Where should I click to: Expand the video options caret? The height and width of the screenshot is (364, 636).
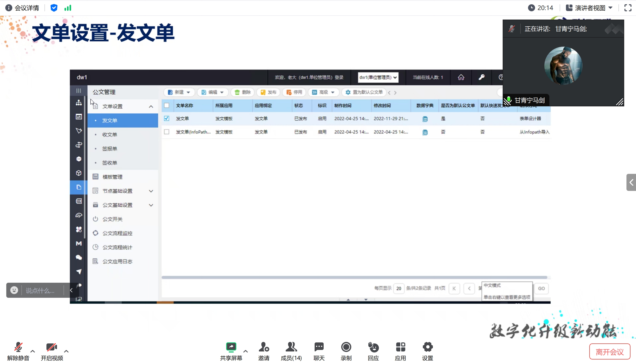(x=66, y=351)
